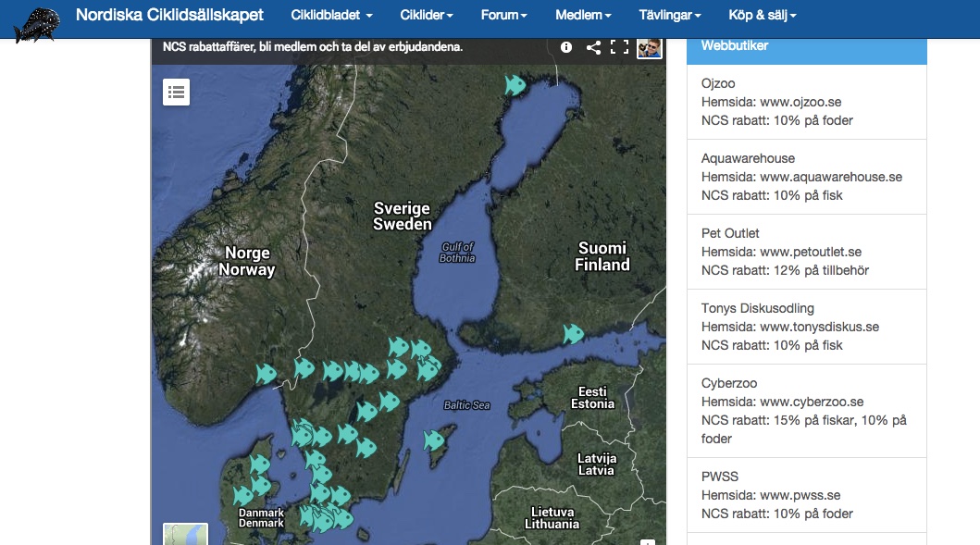Select the Aquawarehouse shop name
980x545 pixels.
pyautogui.click(x=748, y=158)
